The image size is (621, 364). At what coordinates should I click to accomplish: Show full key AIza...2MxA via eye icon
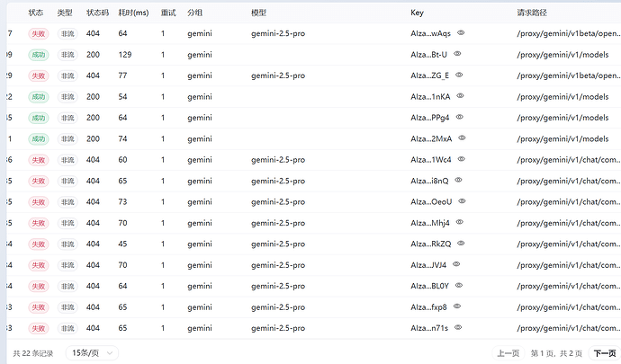(x=463, y=138)
